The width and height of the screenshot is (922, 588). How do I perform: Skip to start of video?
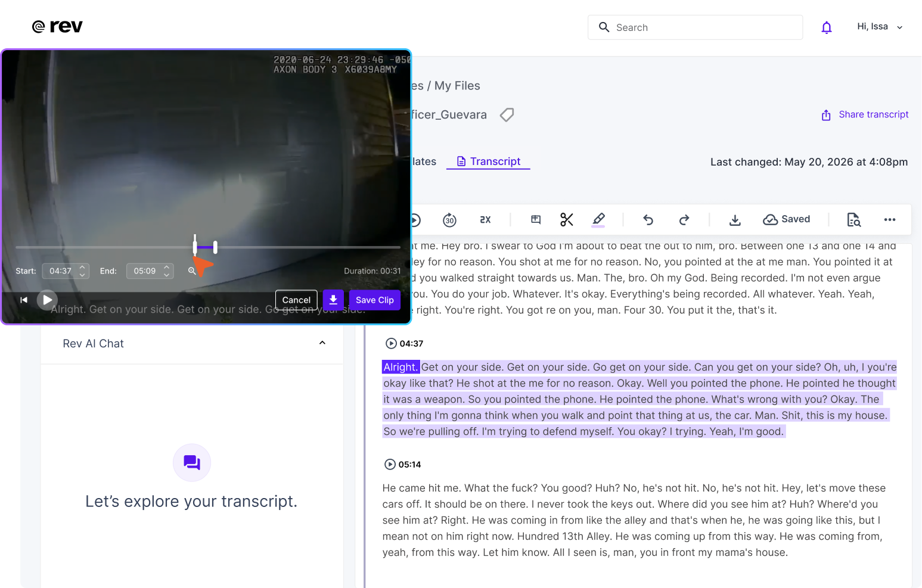(x=24, y=300)
